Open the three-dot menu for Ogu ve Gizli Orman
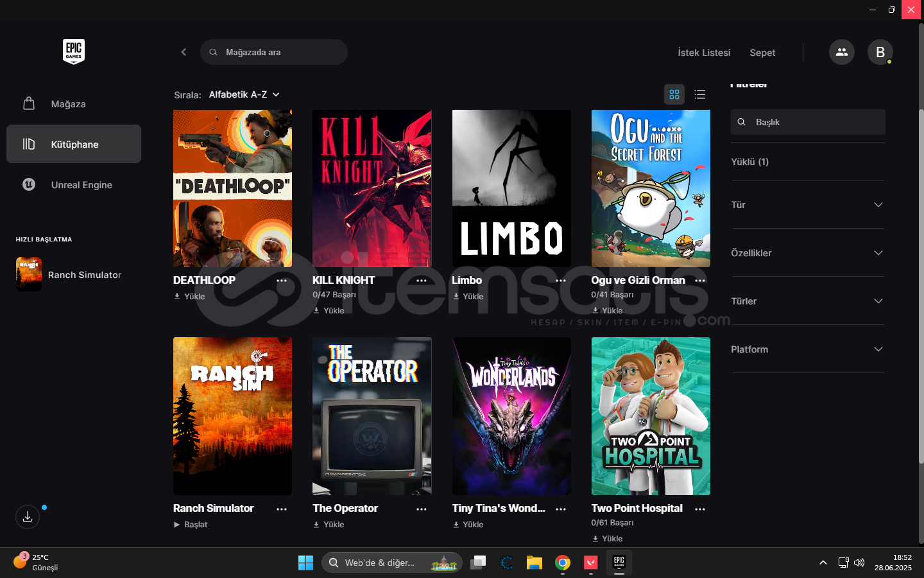This screenshot has height=578, width=924. coord(700,281)
